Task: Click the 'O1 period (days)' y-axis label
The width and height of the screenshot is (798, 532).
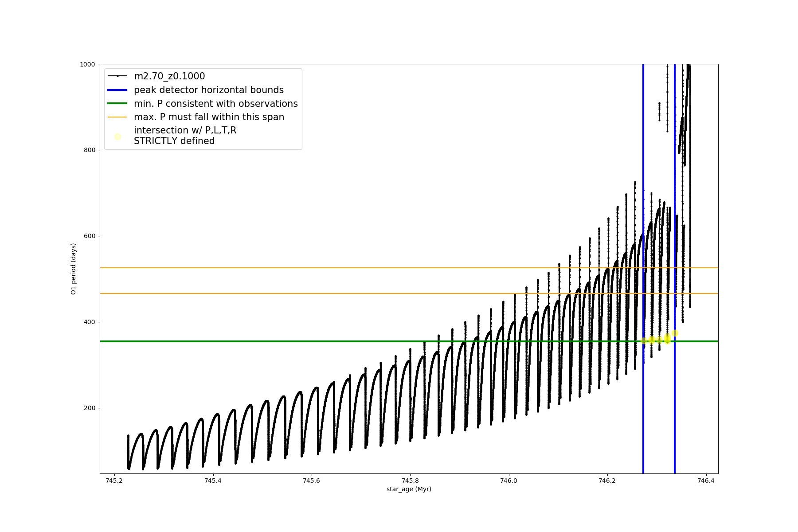Action: (74, 269)
